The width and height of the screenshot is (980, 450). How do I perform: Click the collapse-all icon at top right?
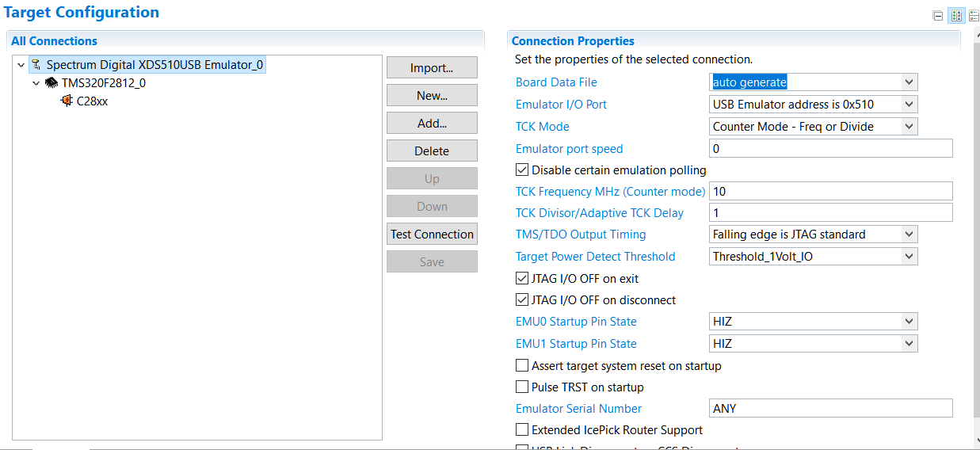938,15
